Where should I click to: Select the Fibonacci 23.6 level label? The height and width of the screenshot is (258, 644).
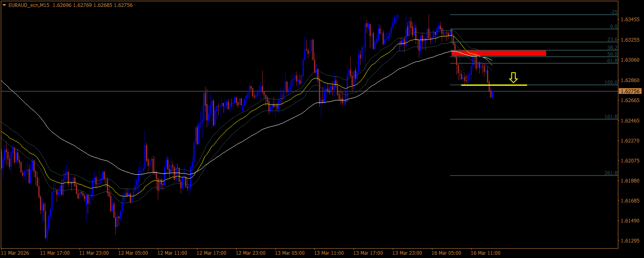click(612, 40)
